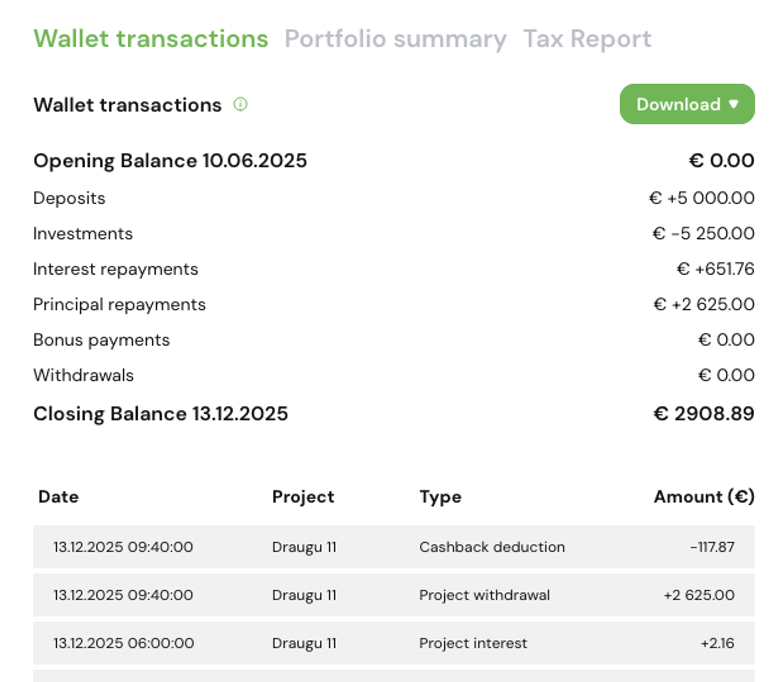The height and width of the screenshot is (682, 784).
Task: Click the info icon beside Wallet transactions heading
Action: click(240, 105)
